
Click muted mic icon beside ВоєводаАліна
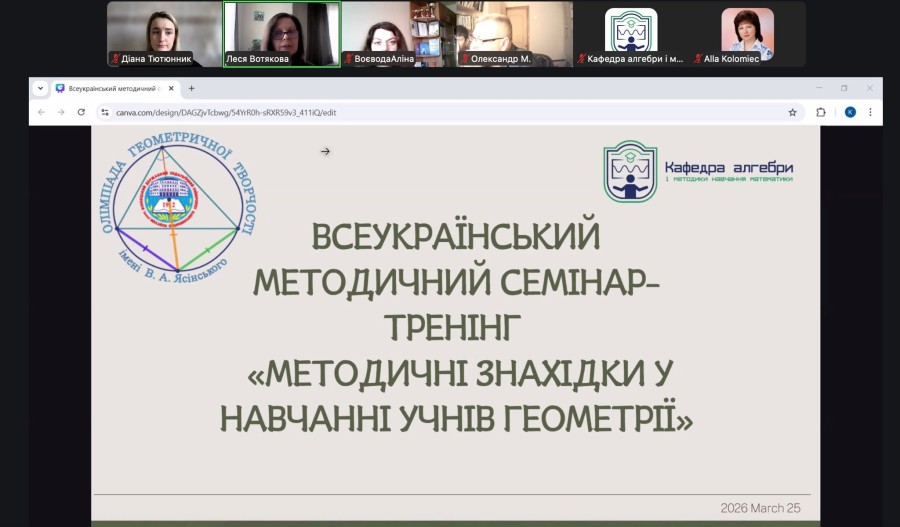coord(348,59)
